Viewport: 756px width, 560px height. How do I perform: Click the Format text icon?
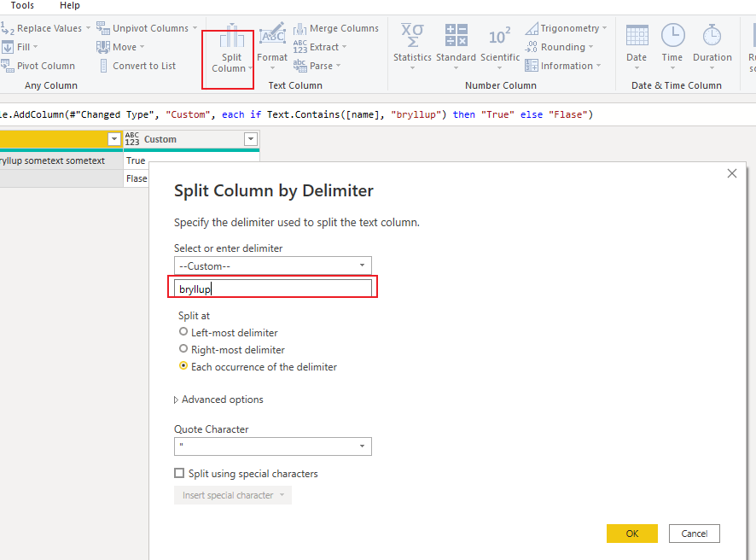point(272,35)
